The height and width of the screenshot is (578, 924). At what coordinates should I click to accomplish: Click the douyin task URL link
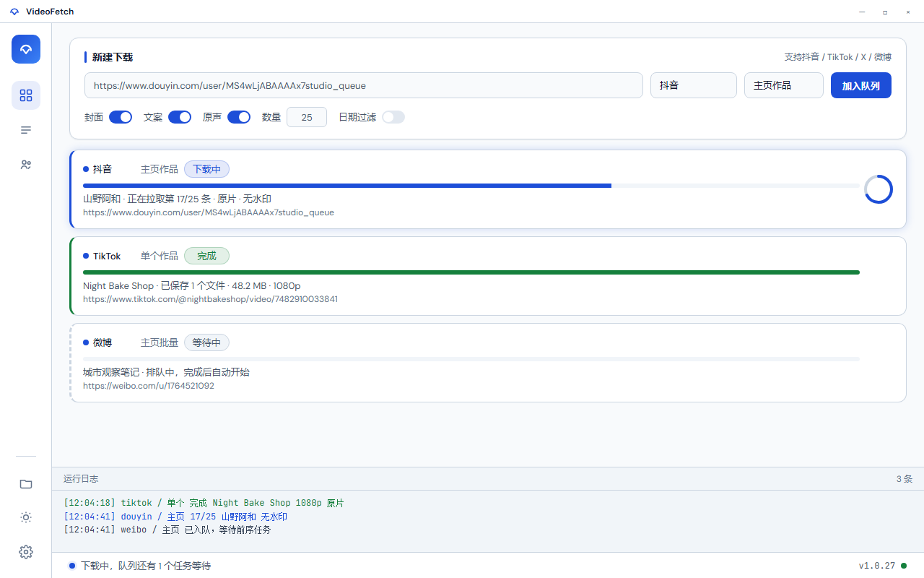pyautogui.click(x=209, y=212)
